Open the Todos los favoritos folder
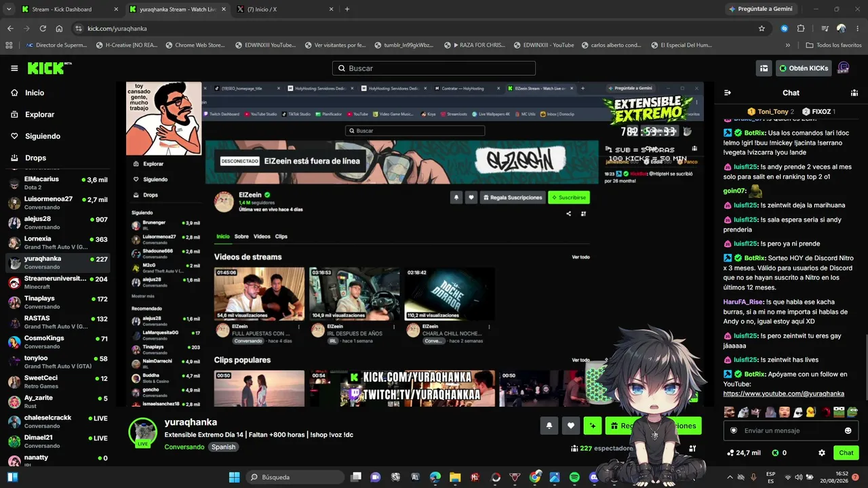This screenshot has height=488, width=868. pyautogui.click(x=833, y=45)
